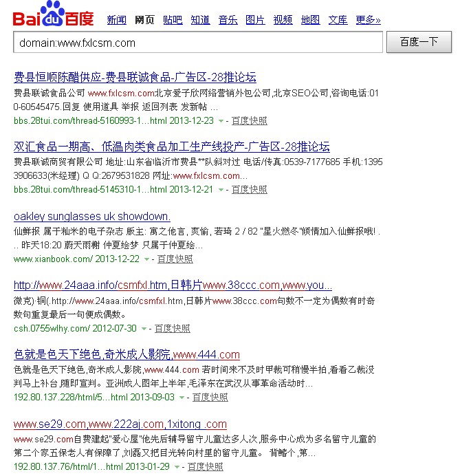This screenshot has height=476, width=460.
Task: Open the 贴吧 tab
Action: pos(173,20)
